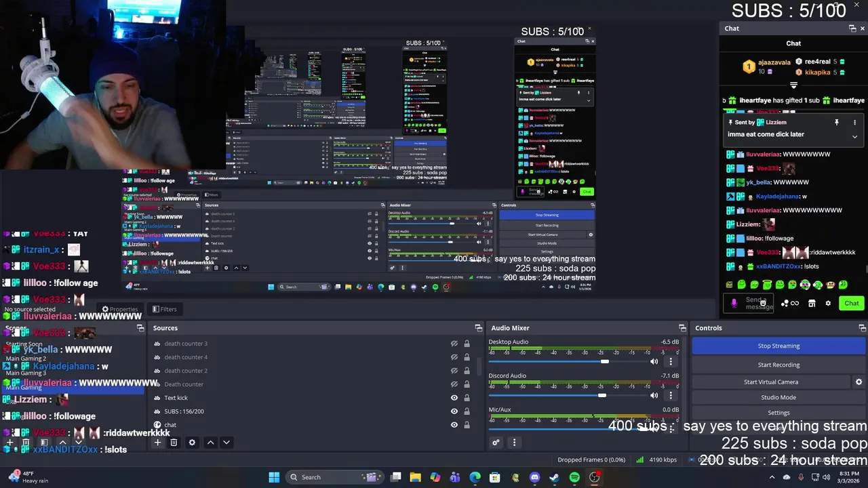The height and width of the screenshot is (488, 868).
Task: Remove the selected source with the trash icon
Action: [x=174, y=443]
